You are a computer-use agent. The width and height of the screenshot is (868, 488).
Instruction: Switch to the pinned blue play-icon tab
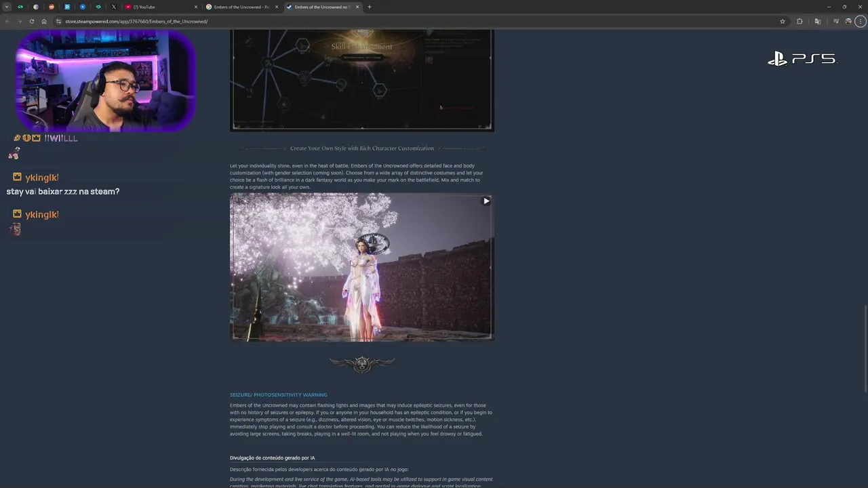[83, 7]
